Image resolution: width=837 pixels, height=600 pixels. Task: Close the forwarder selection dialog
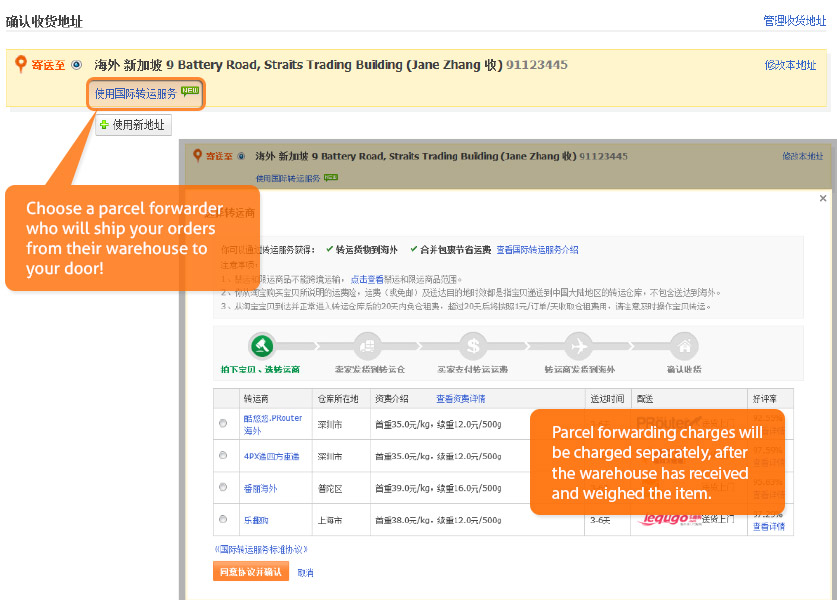[x=822, y=199]
